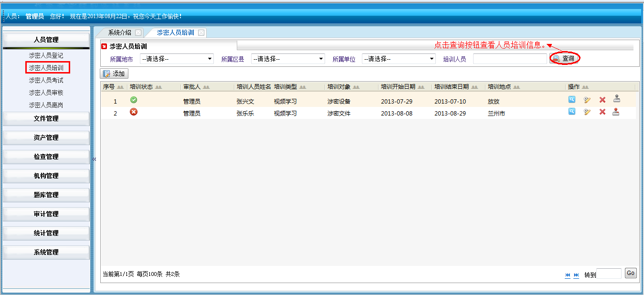
Task: Close the 系统介绍 tab
Action: [138, 32]
